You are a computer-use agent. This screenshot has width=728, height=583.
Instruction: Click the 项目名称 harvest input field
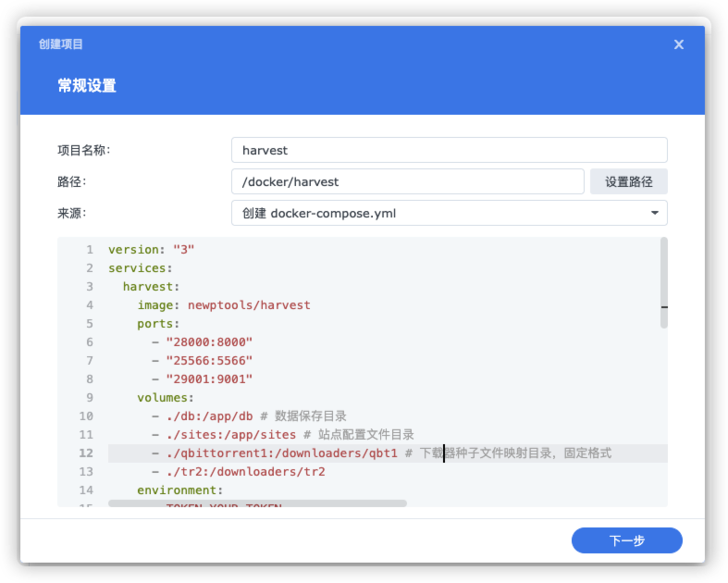(x=449, y=150)
